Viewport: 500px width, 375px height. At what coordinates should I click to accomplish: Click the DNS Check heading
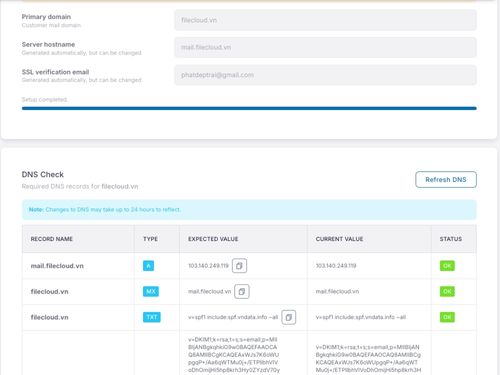[x=43, y=174]
